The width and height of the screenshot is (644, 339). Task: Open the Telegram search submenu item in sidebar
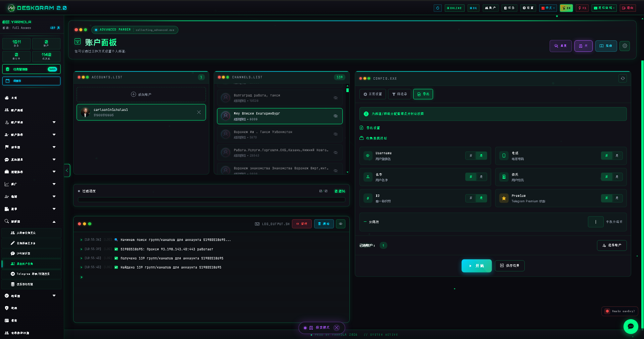(x=32, y=274)
